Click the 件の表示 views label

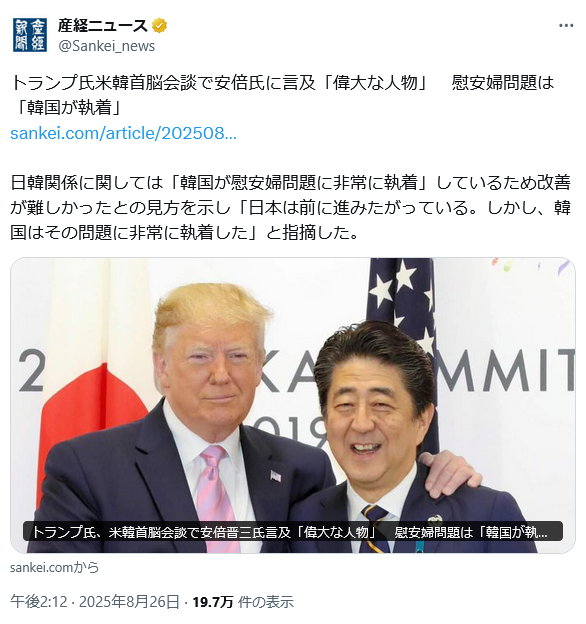coord(266,602)
